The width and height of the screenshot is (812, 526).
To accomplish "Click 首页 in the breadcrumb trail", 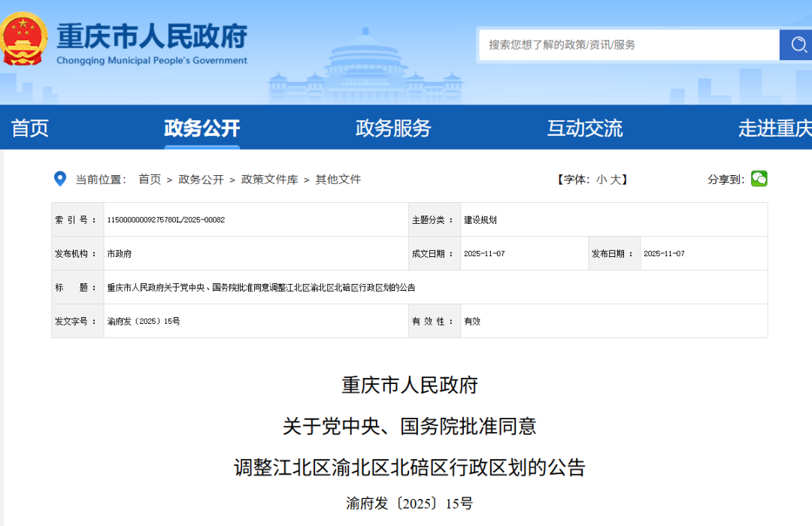I will coord(150,180).
